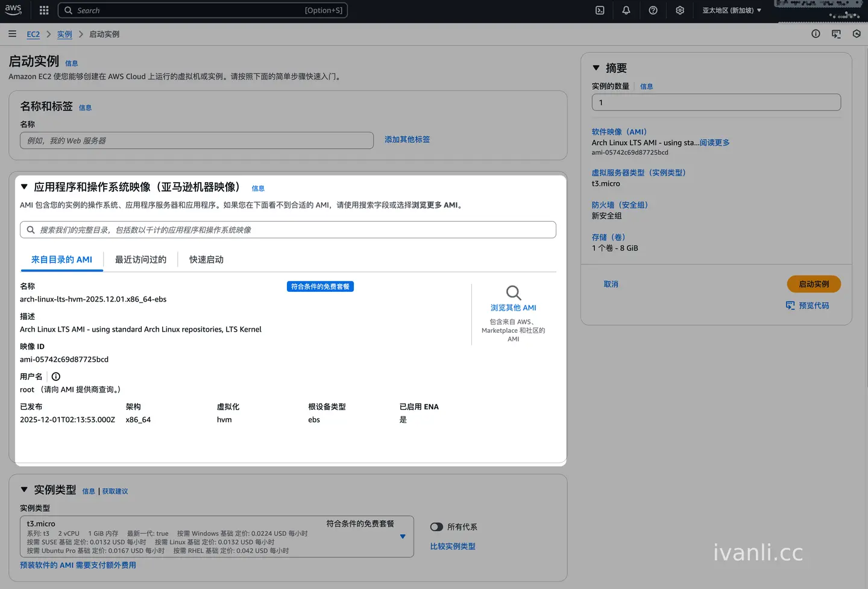Click 添加其他标签 link
This screenshot has width=868, height=589.
tap(407, 139)
